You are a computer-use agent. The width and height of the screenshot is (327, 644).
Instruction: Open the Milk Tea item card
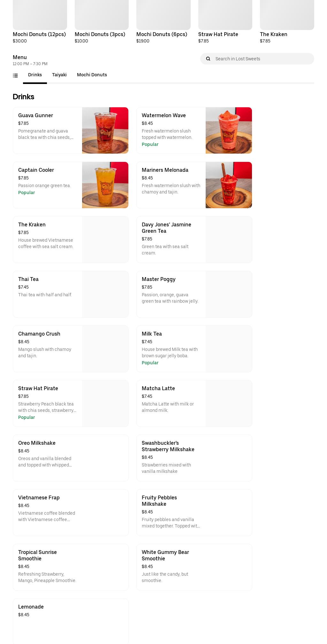[x=194, y=349]
